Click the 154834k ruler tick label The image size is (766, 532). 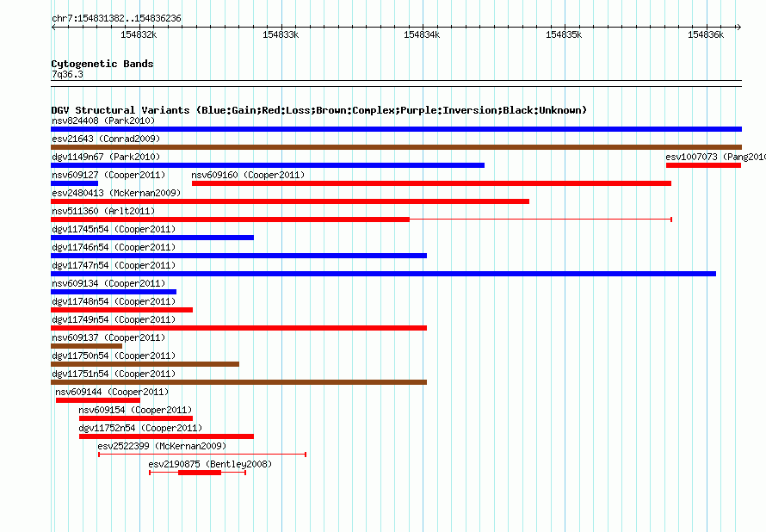tap(422, 34)
